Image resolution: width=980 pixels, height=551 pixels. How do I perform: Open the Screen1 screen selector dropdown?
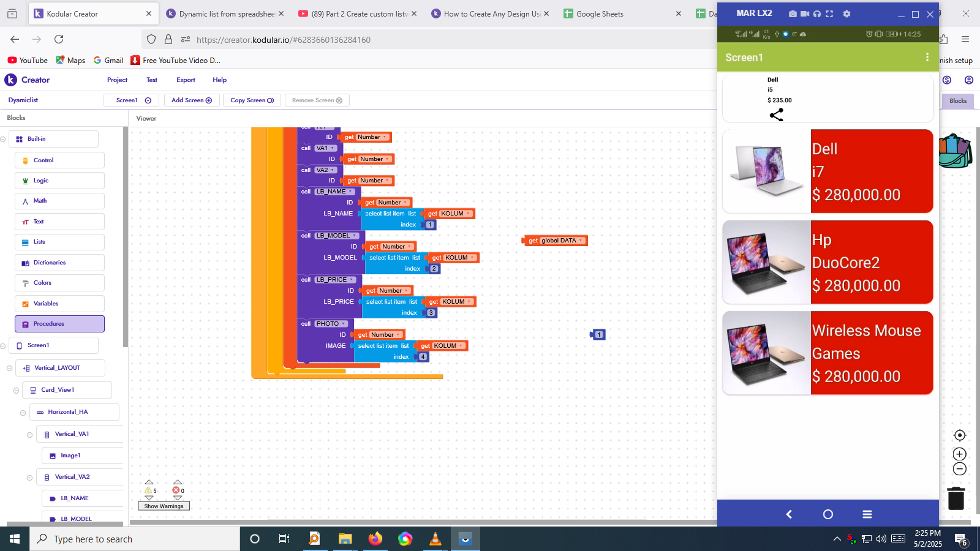(x=131, y=100)
